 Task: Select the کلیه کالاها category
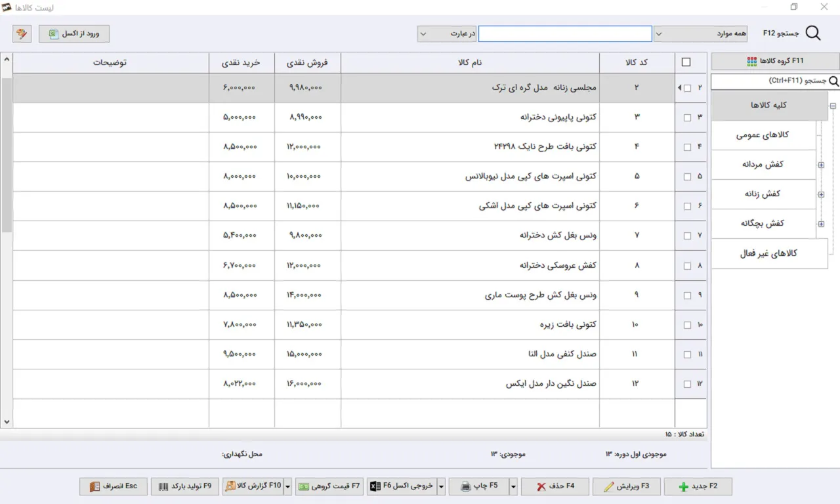coord(770,106)
